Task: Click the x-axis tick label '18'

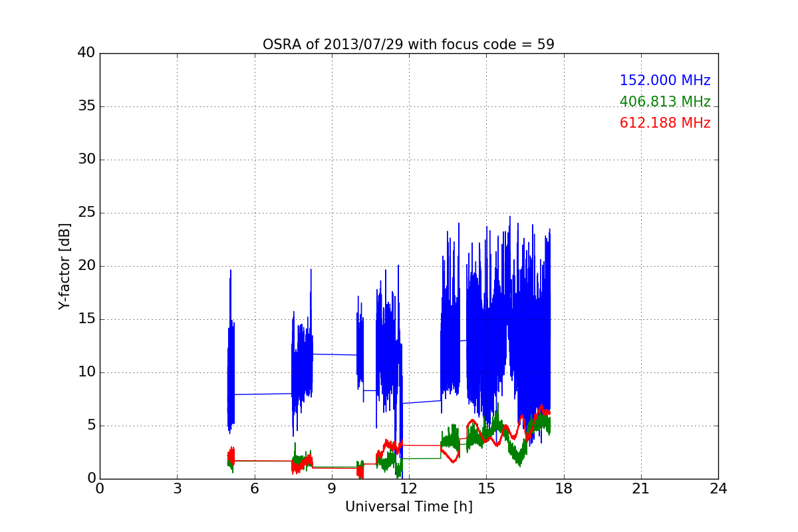Action: pyautogui.click(x=563, y=489)
